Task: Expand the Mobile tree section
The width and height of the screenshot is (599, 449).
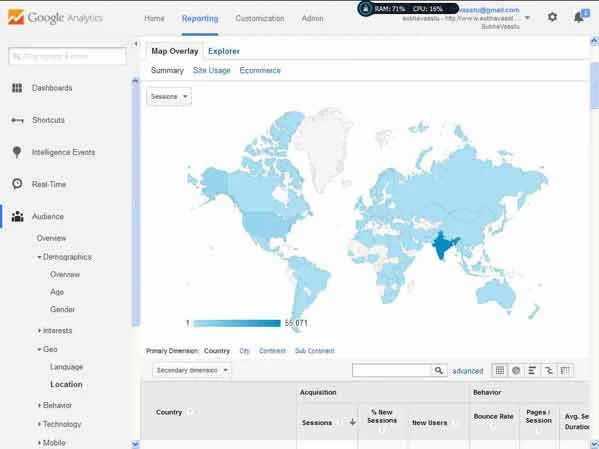Action: pyautogui.click(x=39, y=443)
